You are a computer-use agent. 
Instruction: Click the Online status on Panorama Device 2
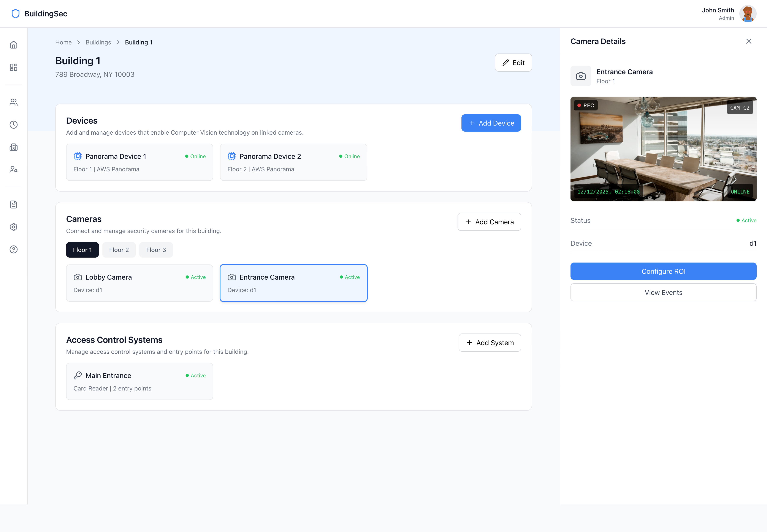[349, 156]
